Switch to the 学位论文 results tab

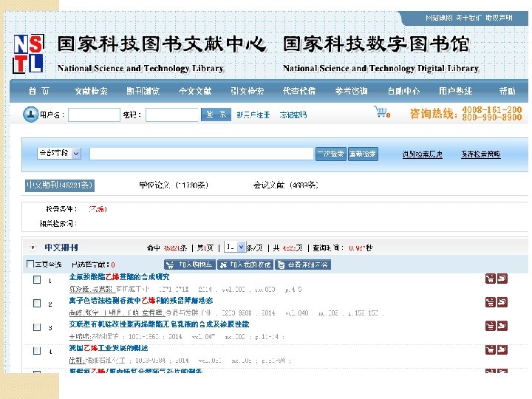[174, 185]
